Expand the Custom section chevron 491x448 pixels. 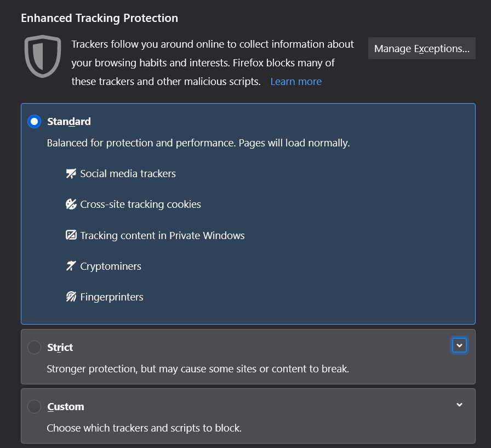coord(459,405)
